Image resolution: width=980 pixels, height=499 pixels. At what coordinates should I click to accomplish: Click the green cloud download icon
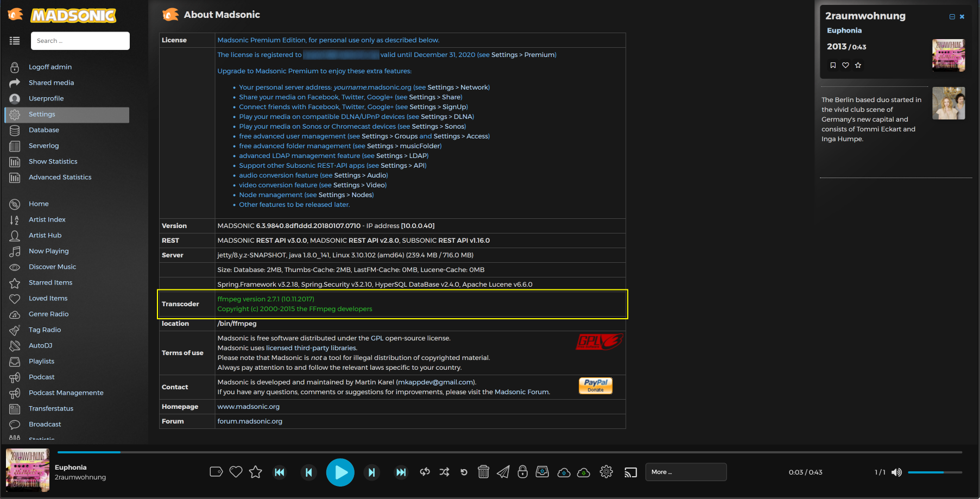[x=584, y=472]
